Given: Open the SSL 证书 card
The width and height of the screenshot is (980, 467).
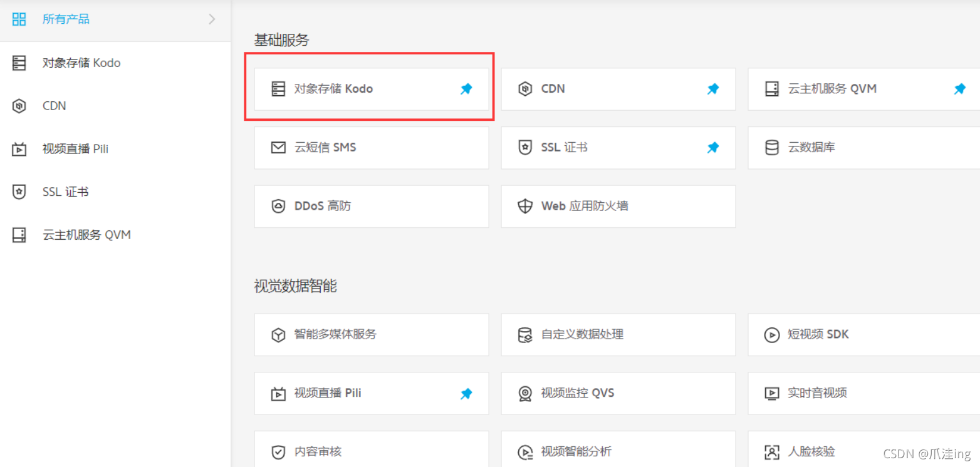Looking at the screenshot, I should tap(618, 148).
